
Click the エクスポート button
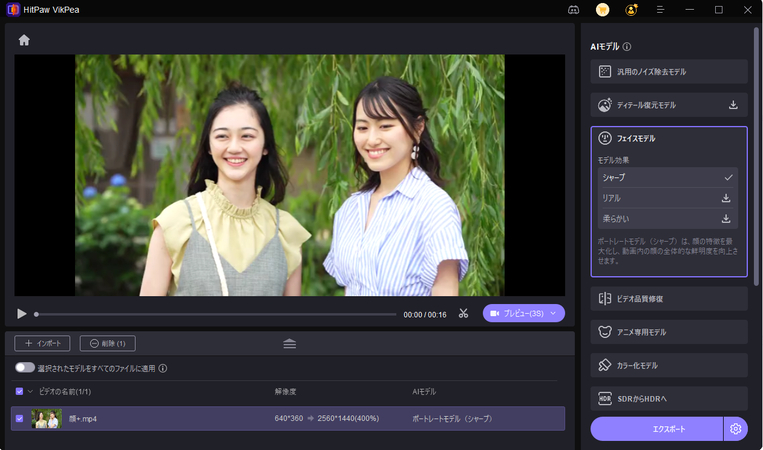656,429
